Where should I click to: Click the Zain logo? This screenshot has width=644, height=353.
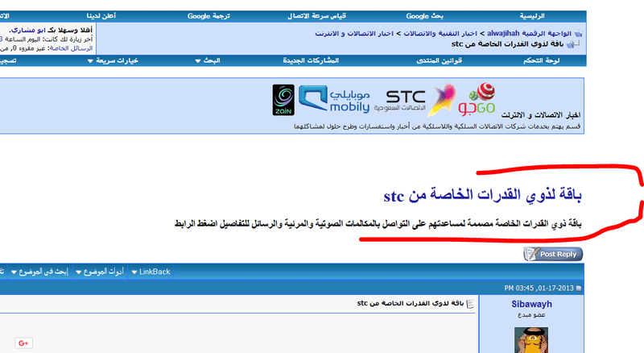(x=283, y=100)
